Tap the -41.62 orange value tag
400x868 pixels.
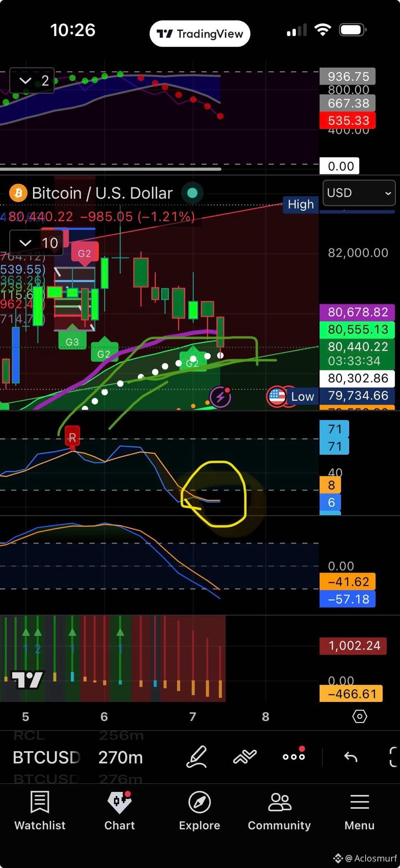(x=347, y=582)
